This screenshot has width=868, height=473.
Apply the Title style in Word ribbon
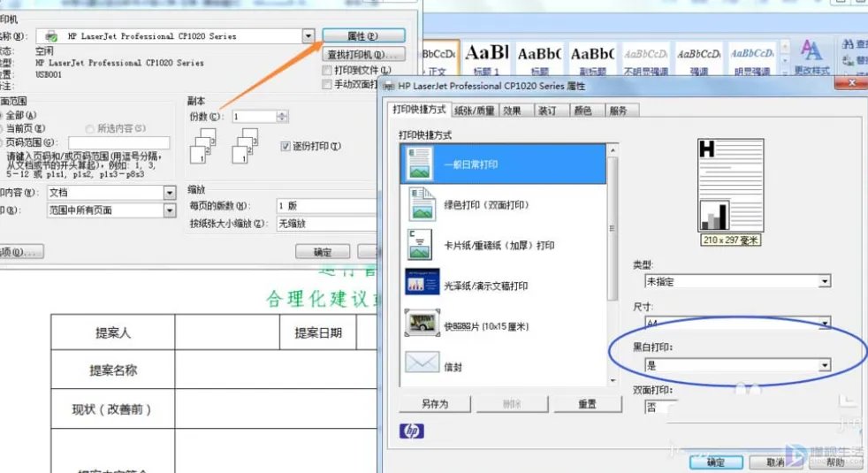539,58
